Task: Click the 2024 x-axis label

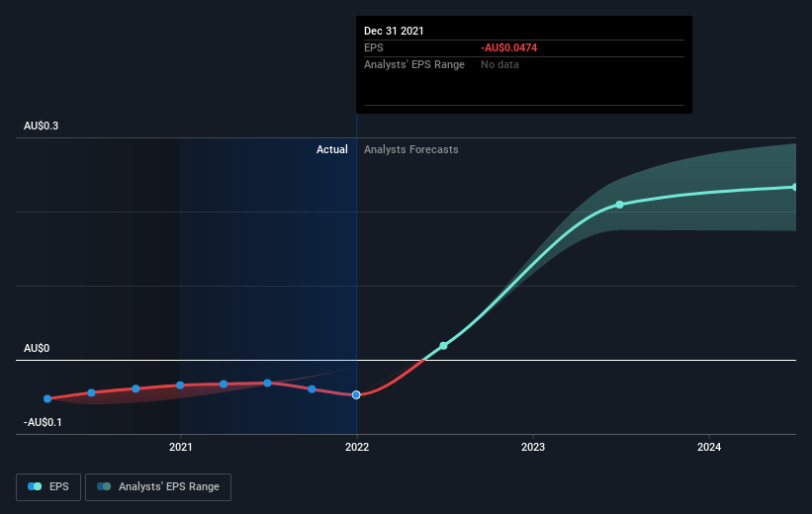Action: tap(709, 447)
